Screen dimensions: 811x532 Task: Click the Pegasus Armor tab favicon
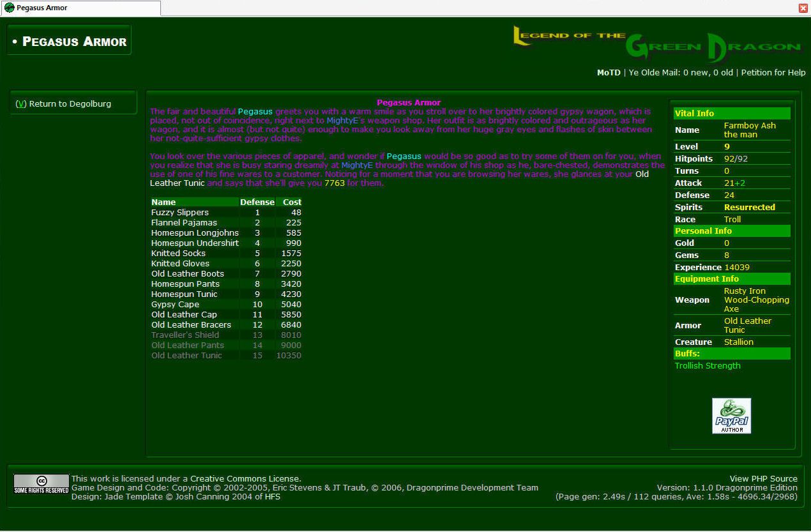[x=9, y=8]
